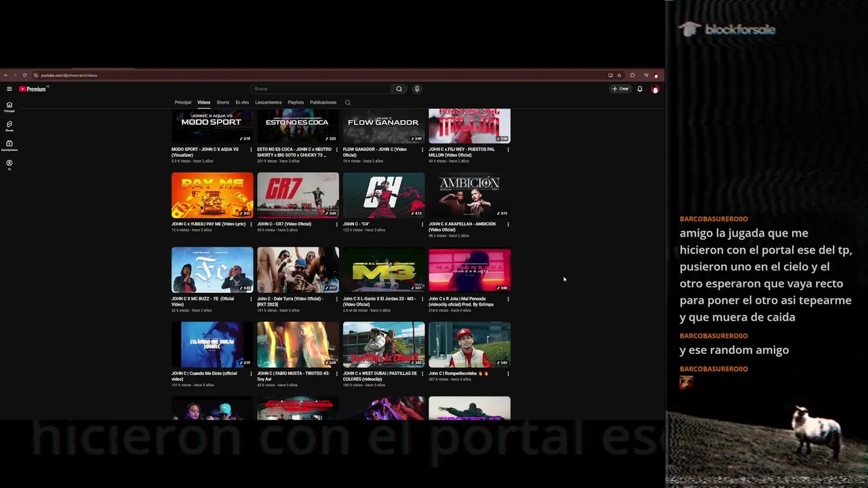The height and width of the screenshot is (488, 868).
Task: Play the Cuando Me Dirás thumbnail
Action: 212,344
